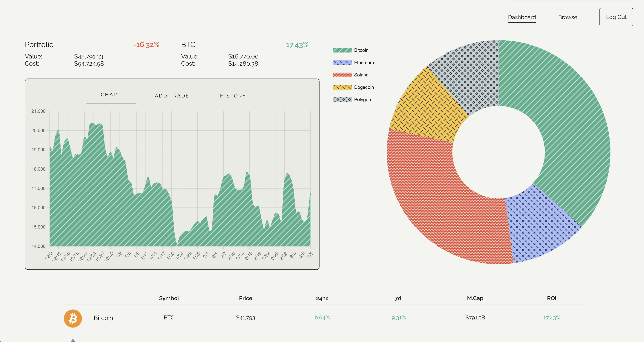Sort the table by the ROI column header
The image size is (644, 342).
(552, 298)
